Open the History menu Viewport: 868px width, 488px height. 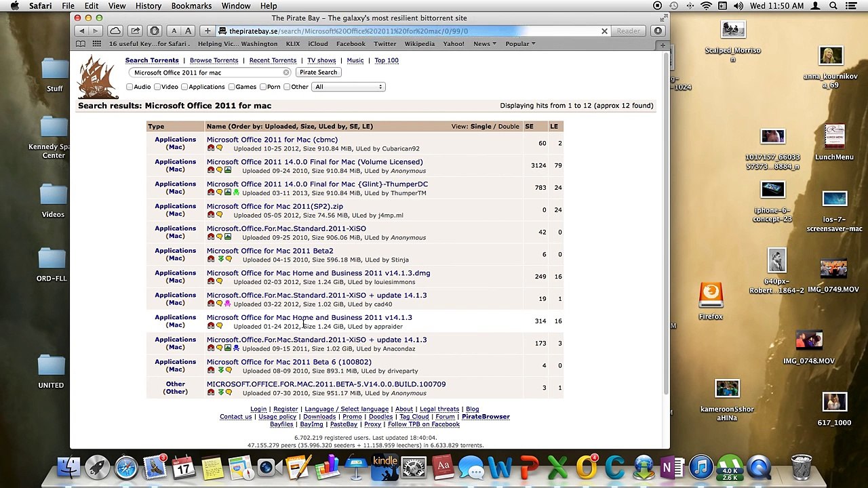click(148, 6)
